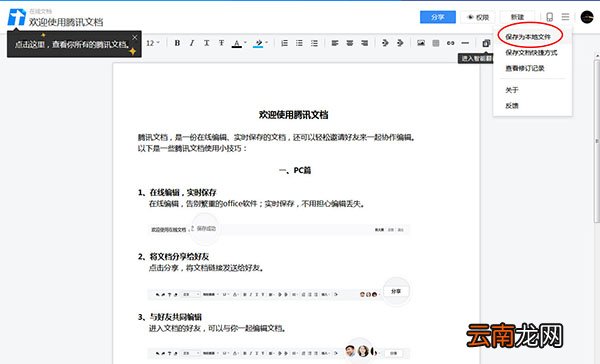This screenshot has width=600, height=364.
Task: Select 查看修订记录 menu item
Action: coord(525,68)
